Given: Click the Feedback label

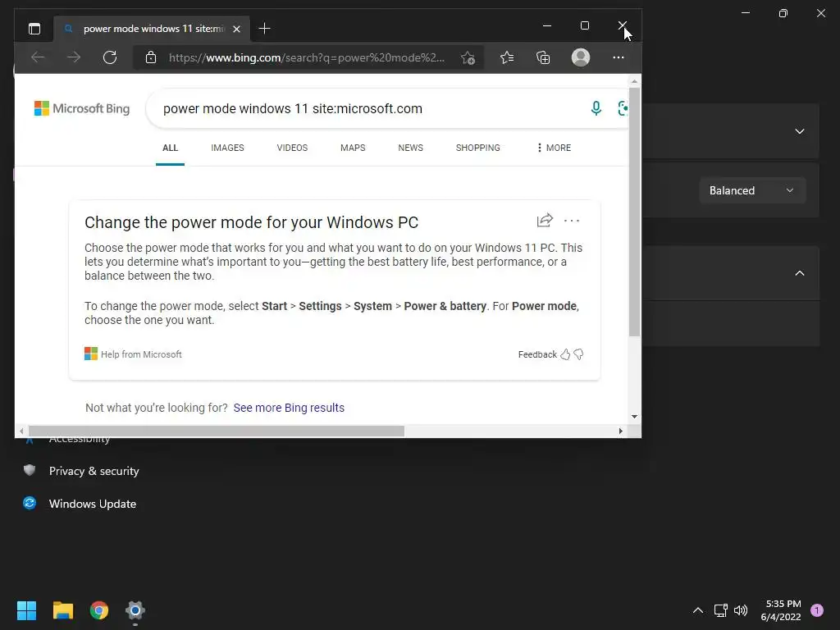Looking at the screenshot, I should [537, 354].
